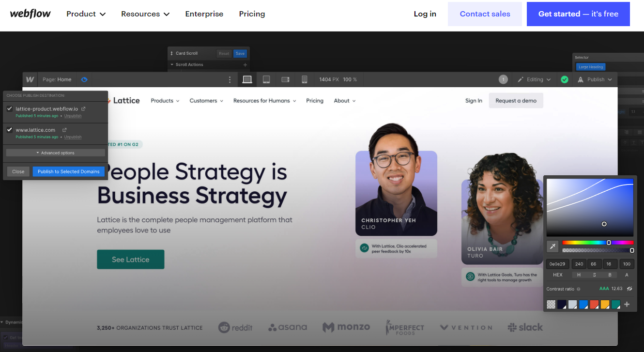Open the Lattice Customers dropdown

[206, 101]
